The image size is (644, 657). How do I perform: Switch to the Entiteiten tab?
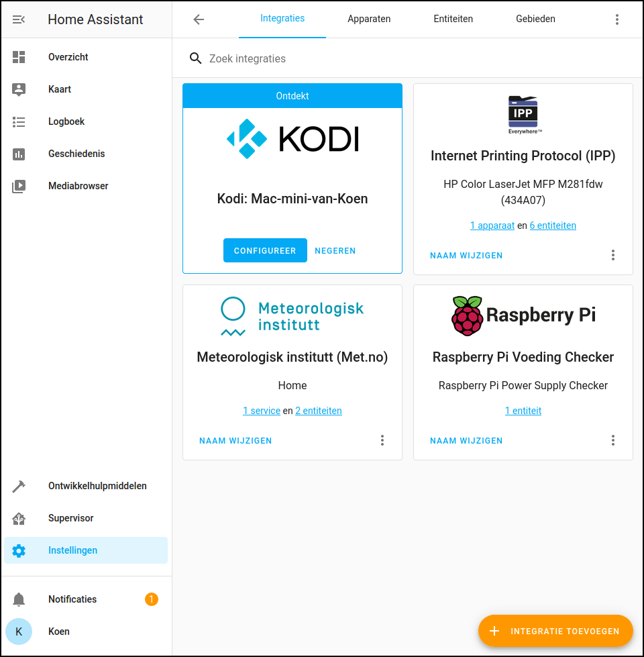pyautogui.click(x=453, y=19)
